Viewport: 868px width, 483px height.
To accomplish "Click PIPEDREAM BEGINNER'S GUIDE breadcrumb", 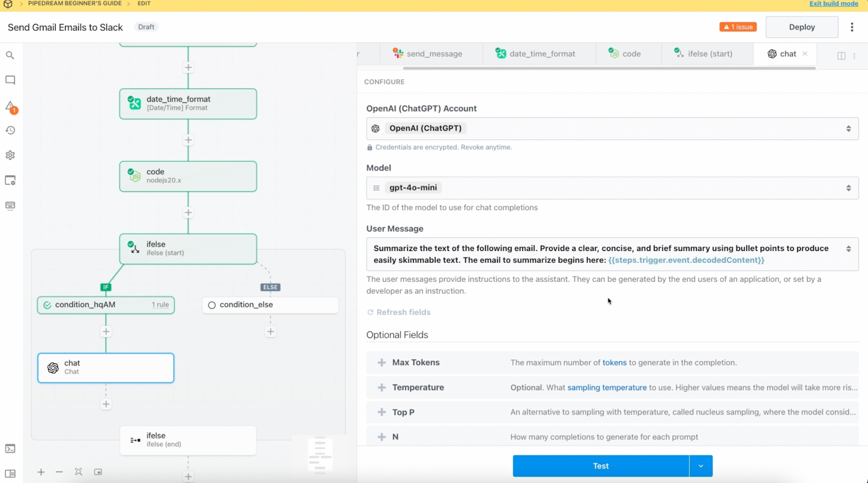I will 75,4.
